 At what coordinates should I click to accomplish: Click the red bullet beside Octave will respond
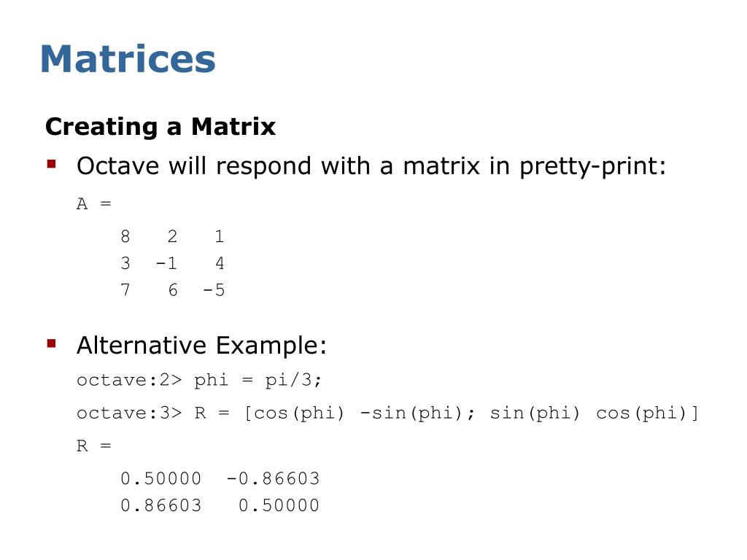52,165
